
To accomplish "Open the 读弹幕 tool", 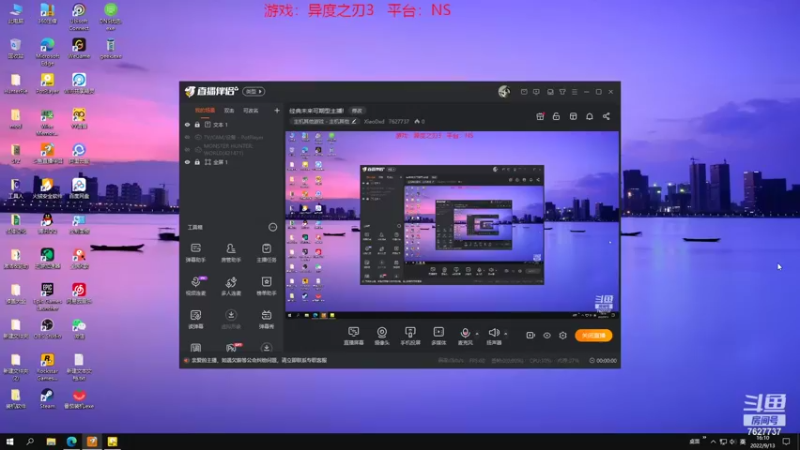I will (x=195, y=319).
